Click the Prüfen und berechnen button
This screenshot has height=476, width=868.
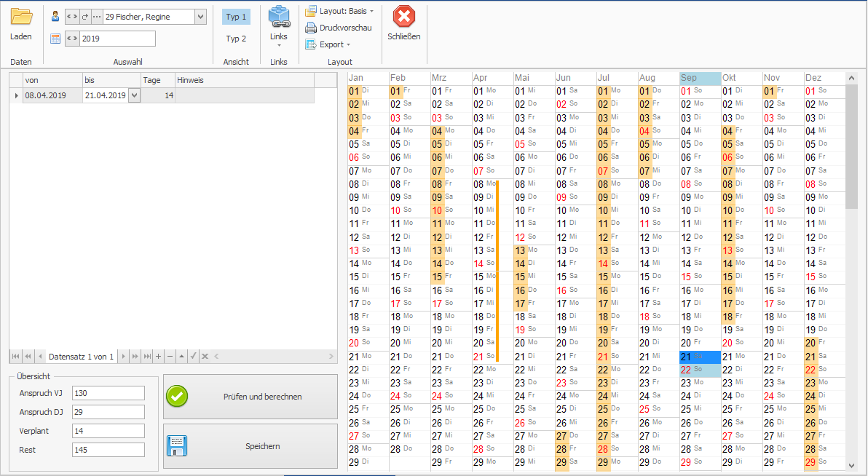250,397
